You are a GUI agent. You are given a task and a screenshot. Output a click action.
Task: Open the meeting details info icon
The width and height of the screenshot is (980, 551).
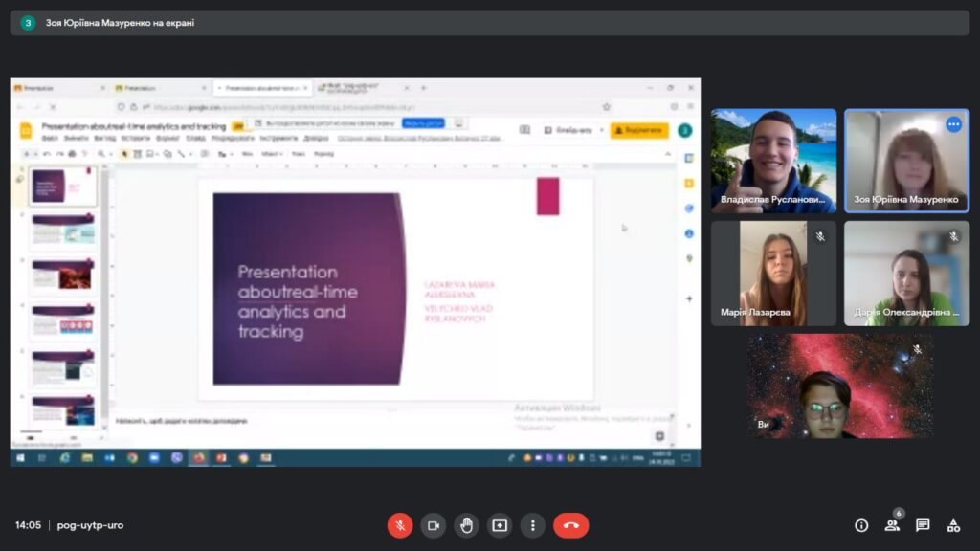[x=861, y=525]
